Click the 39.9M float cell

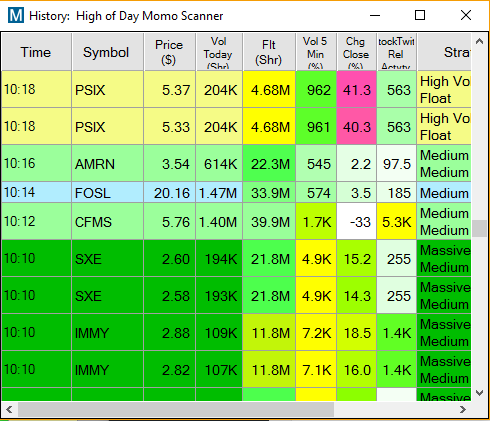pos(269,222)
